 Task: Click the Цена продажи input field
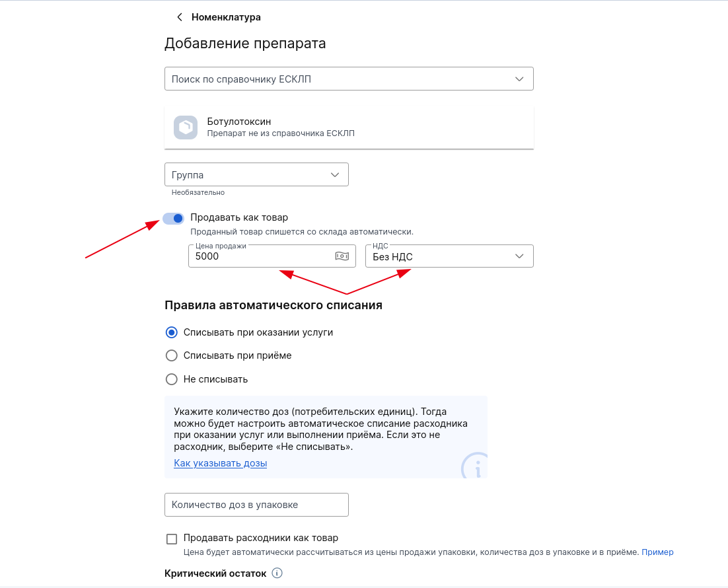(x=272, y=256)
